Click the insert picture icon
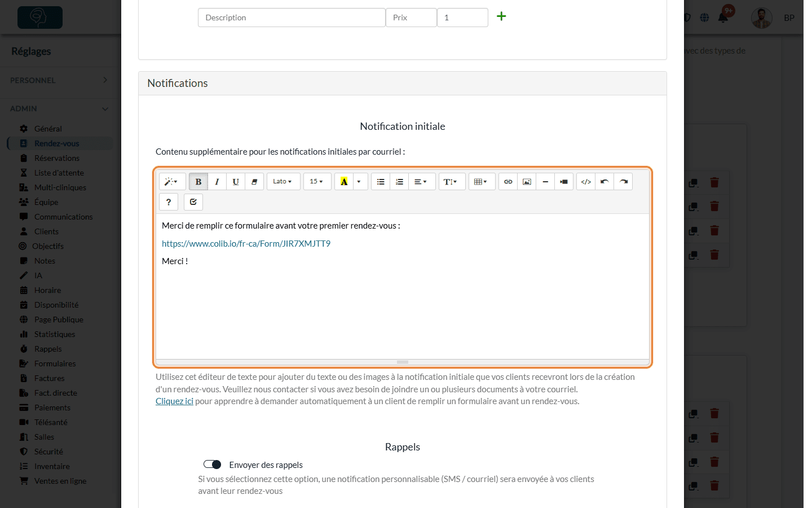The height and width of the screenshot is (508, 812). (x=527, y=182)
